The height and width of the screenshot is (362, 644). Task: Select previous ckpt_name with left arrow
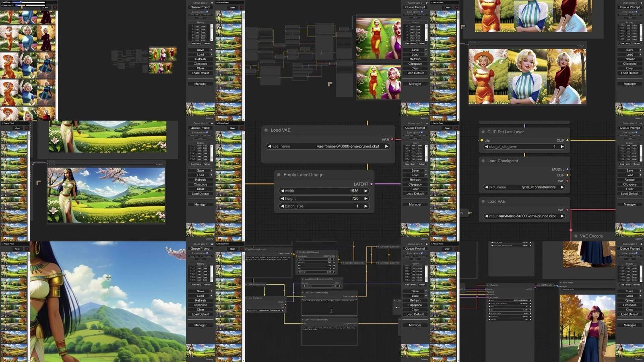(x=486, y=187)
